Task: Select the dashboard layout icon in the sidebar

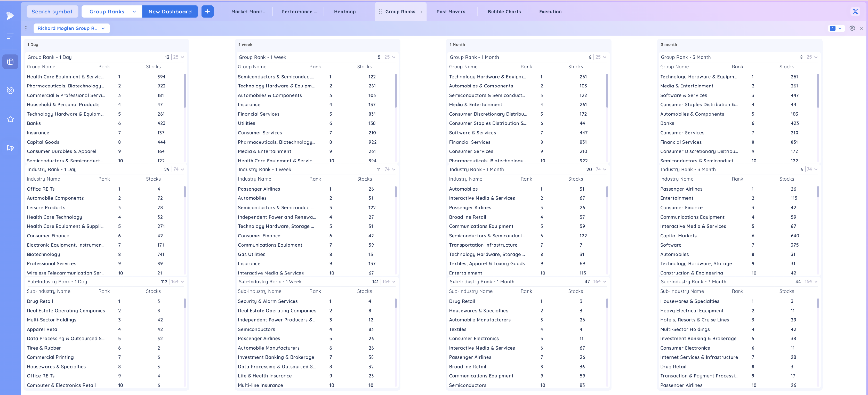Action: 10,62
